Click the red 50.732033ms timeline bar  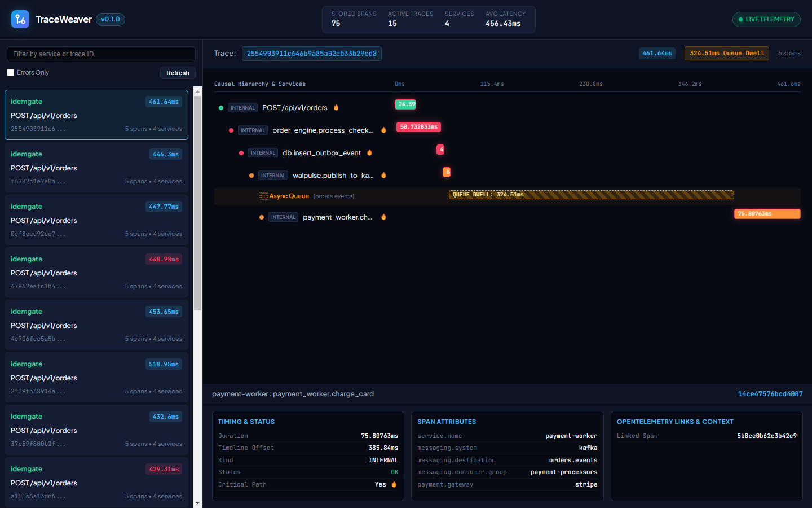click(418, 127)
